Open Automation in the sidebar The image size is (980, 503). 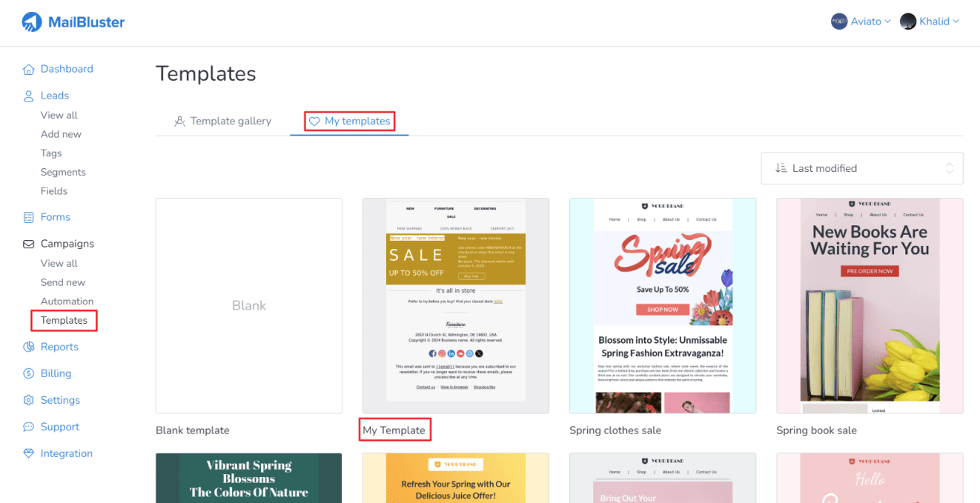coord(67,302)
